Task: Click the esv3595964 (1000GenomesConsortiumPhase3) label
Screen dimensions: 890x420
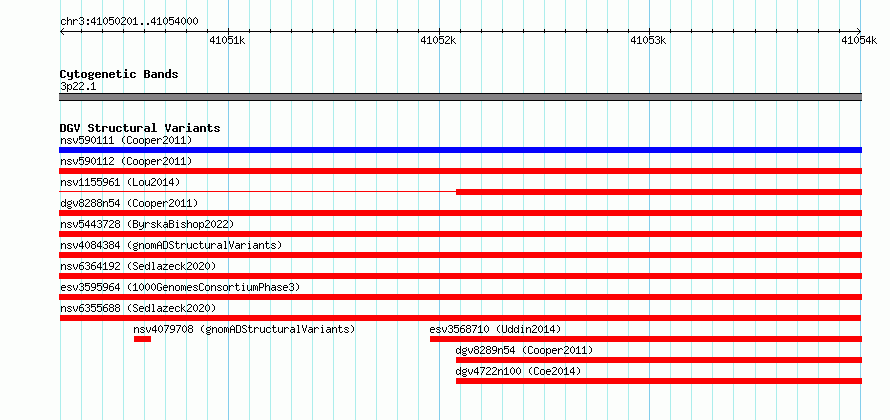Action: 180,287
